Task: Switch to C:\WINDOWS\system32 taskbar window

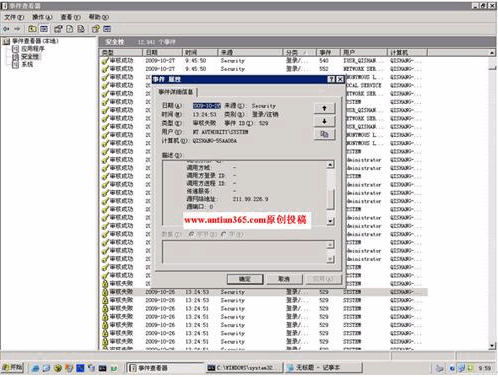Action: pyautogui.click(x=244, y=368)
